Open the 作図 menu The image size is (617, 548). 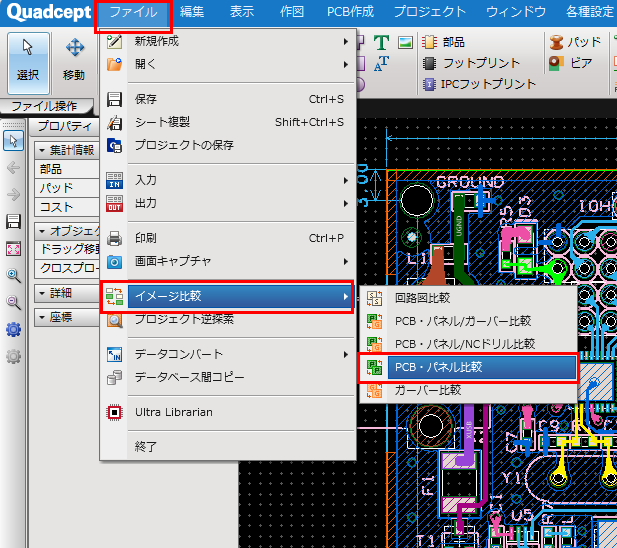tap(292, 12)
